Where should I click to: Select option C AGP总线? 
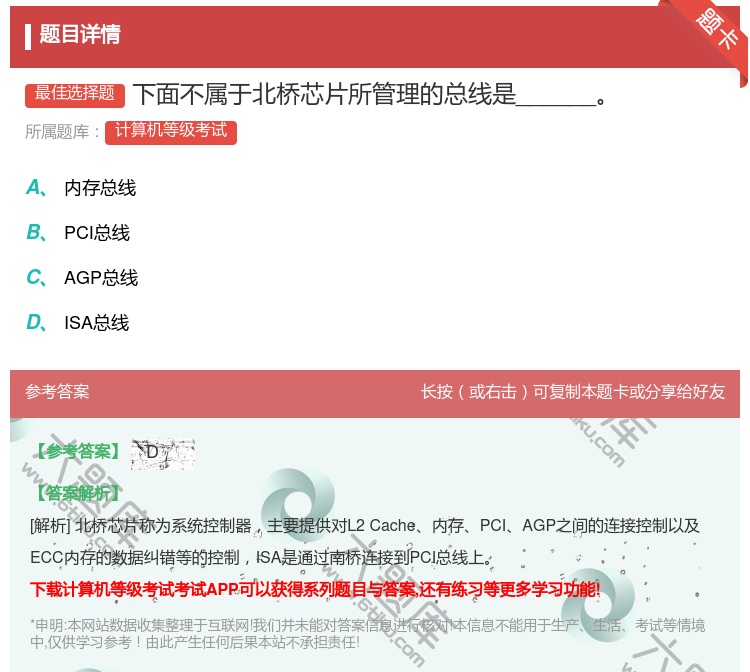[82, 278]
